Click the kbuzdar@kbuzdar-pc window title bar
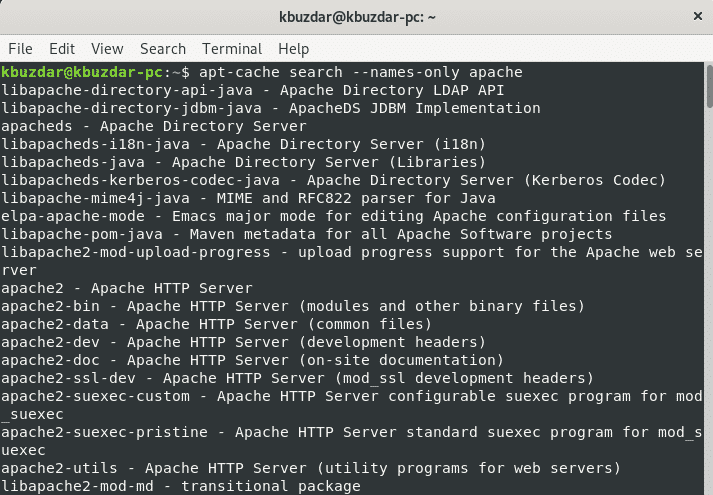713x495 pixels. (x=356, y=17)
